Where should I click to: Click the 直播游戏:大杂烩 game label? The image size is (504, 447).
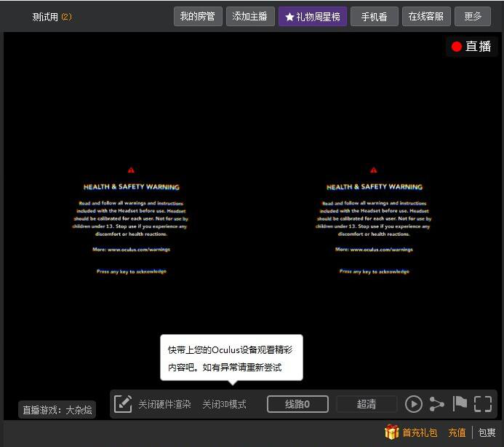57,410
